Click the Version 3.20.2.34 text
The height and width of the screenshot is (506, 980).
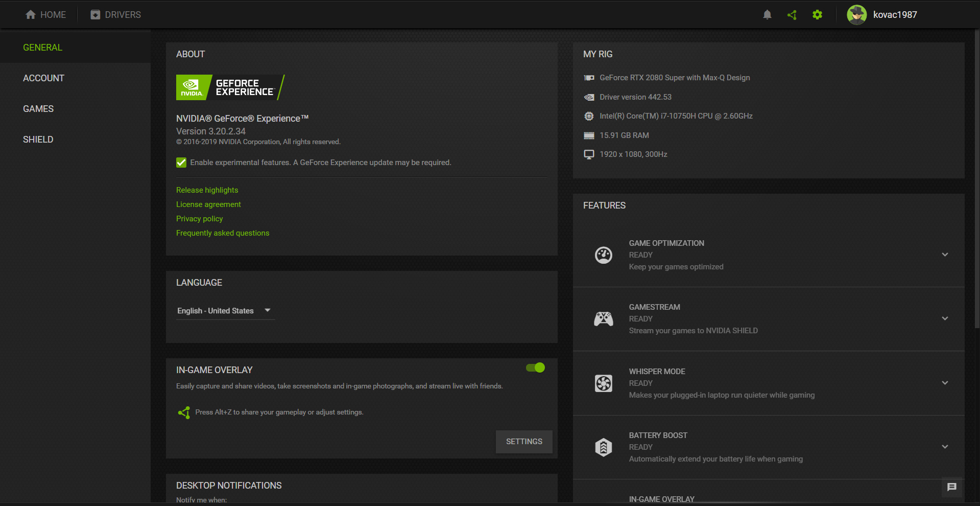point(211,131)
